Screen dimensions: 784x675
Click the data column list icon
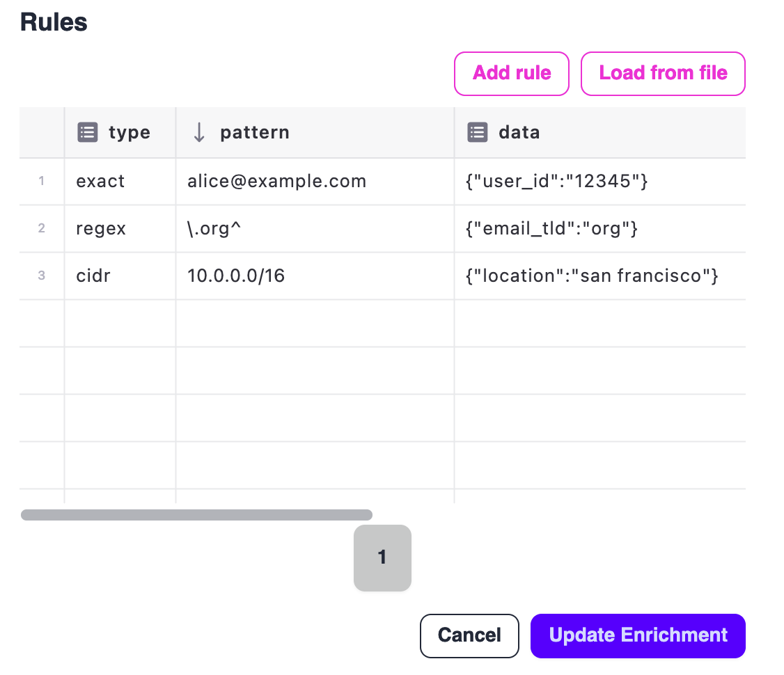pos(477,132)
